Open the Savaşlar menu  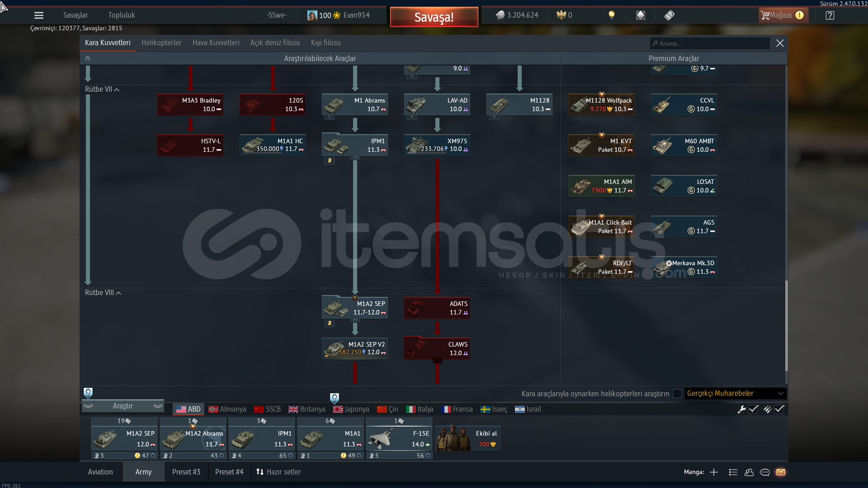[75, 15]
